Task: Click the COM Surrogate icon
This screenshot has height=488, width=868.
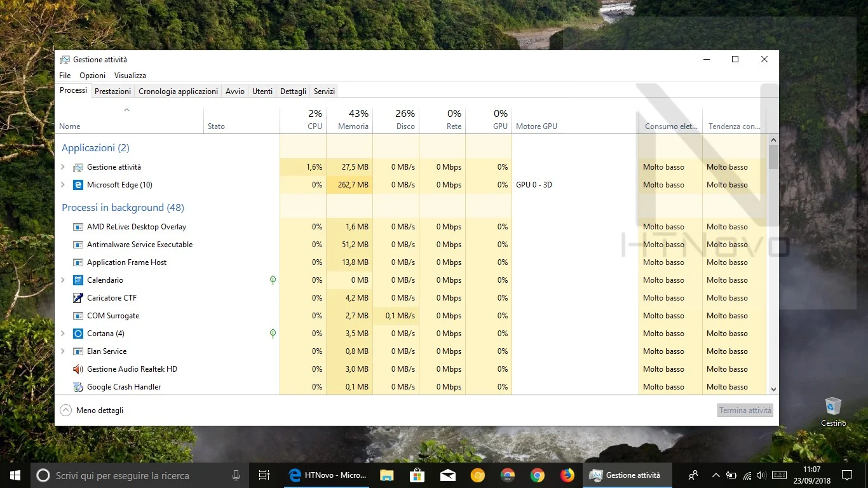Action: pyautogui.click(x=78, y=316)
